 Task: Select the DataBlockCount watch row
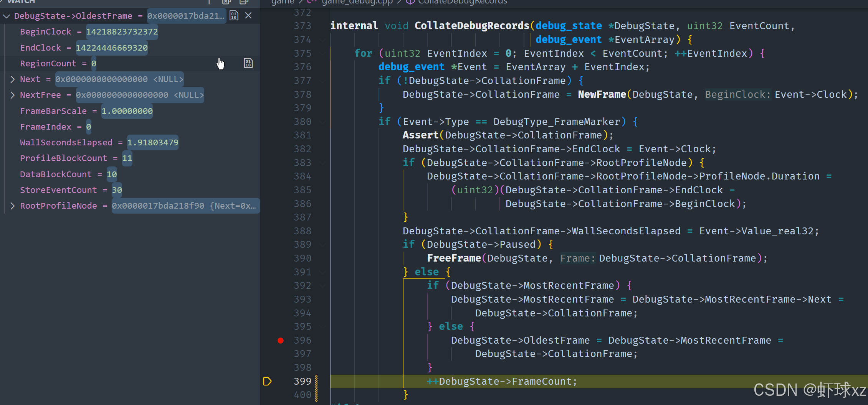(x=130, y=175)
